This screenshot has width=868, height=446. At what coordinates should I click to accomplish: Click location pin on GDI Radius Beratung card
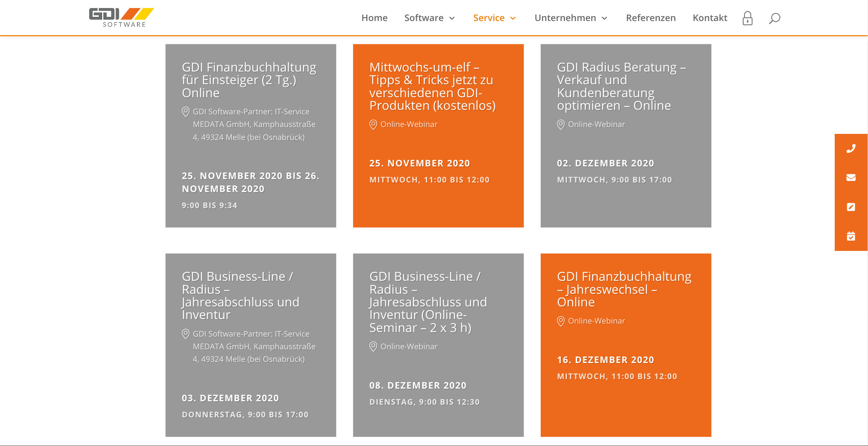click(561, 125)
